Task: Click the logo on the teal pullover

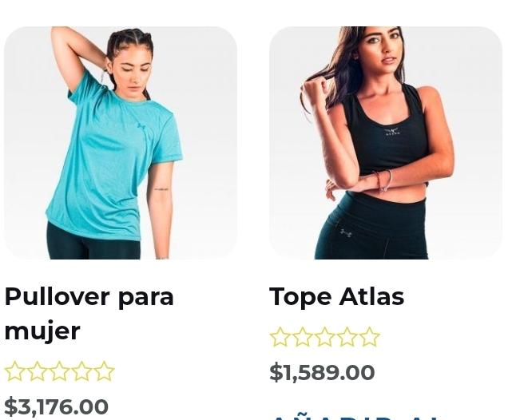Action: click(141, 125)
